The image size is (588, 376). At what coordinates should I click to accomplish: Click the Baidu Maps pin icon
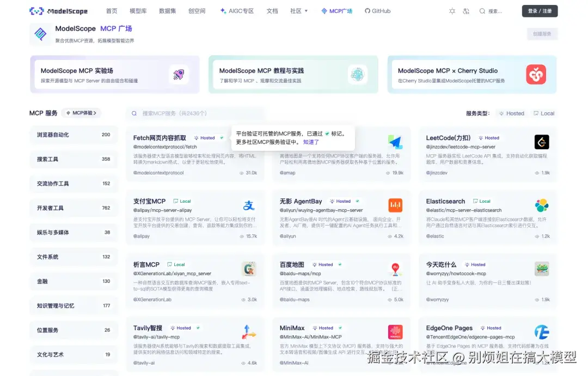(x=395, y=268)
